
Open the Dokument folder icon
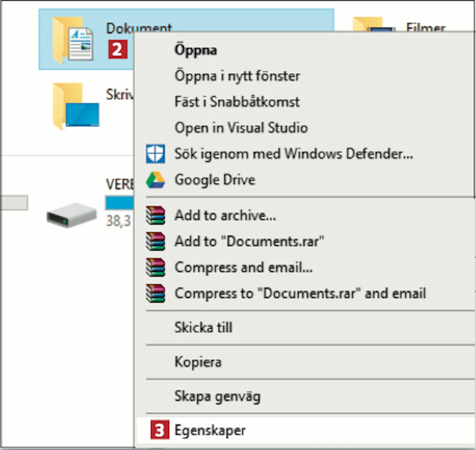click(73, 40)
